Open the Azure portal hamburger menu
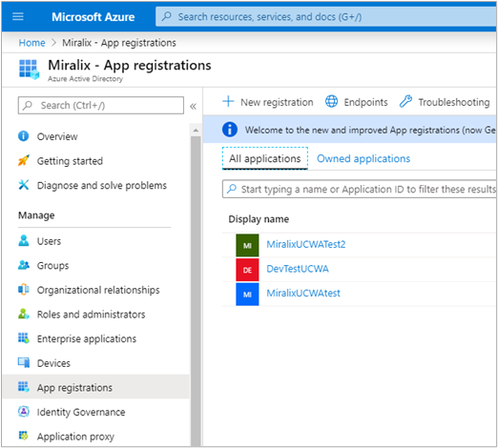498x448 pixels. [x=18, y=16]
